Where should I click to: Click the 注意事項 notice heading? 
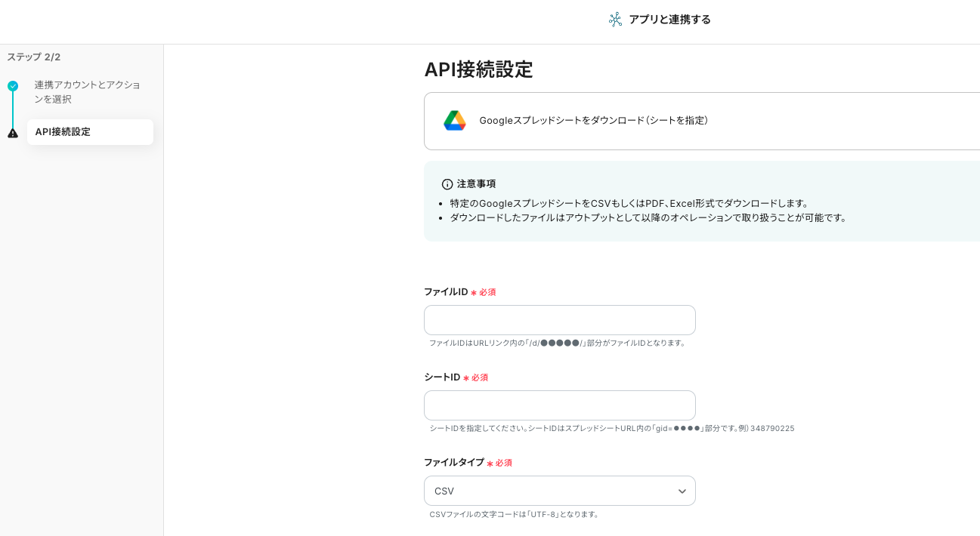click(476, 184)
